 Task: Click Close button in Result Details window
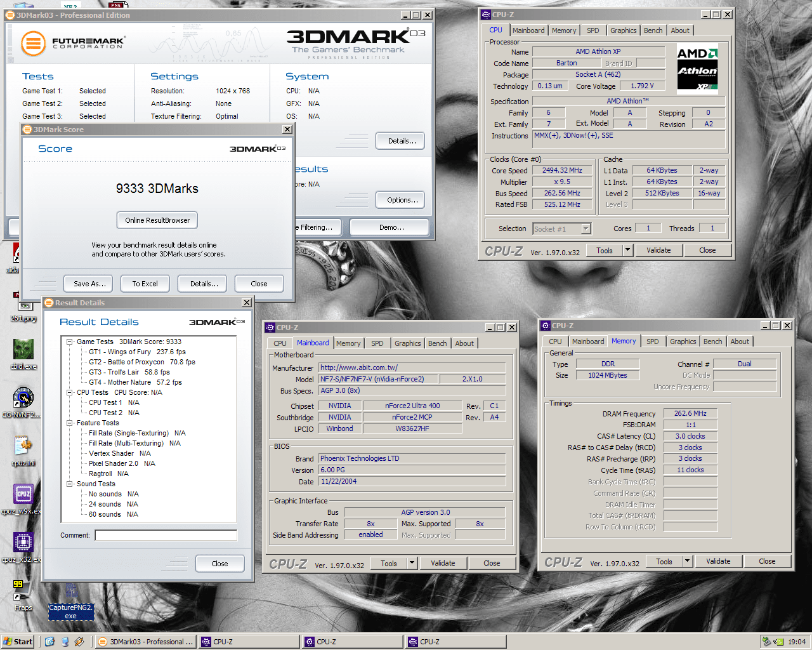pyautogui.click(x=219, y=564)
